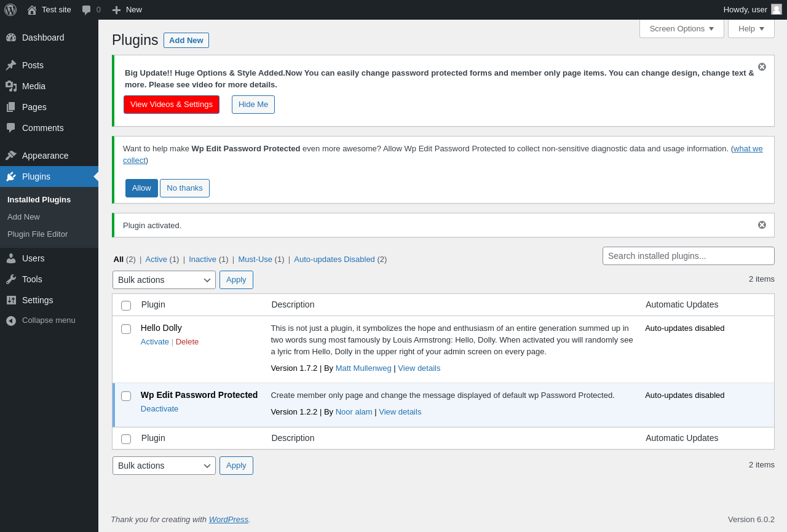This screenshot has height=532, width=787.
Task: Check the Hello Dolly plugin checkbox
Action: pos(126,328)
